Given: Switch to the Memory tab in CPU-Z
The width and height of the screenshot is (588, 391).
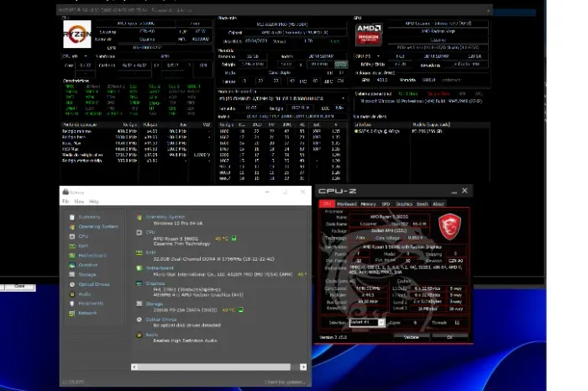Looking at the screenshot, I should (368, 203).
